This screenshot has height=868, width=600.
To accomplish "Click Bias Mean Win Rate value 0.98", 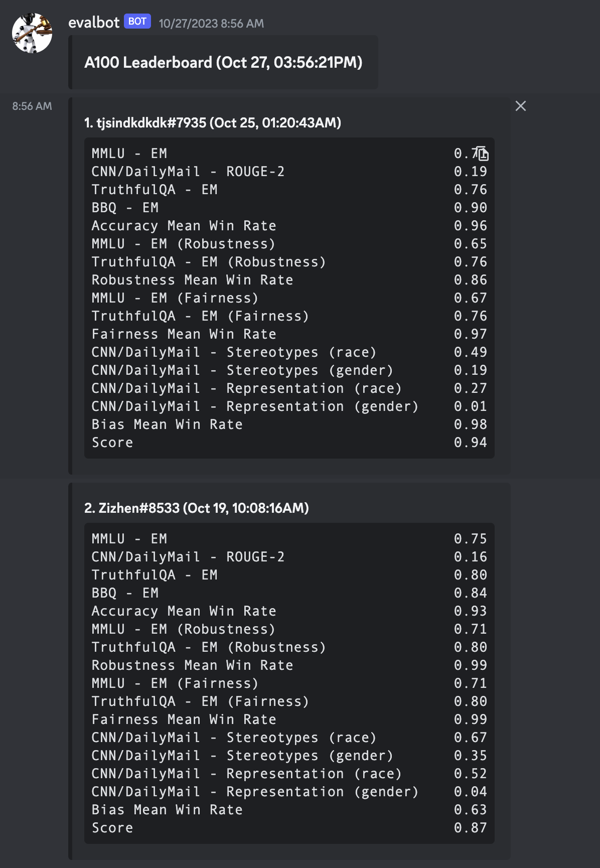I will coord(470,424).
